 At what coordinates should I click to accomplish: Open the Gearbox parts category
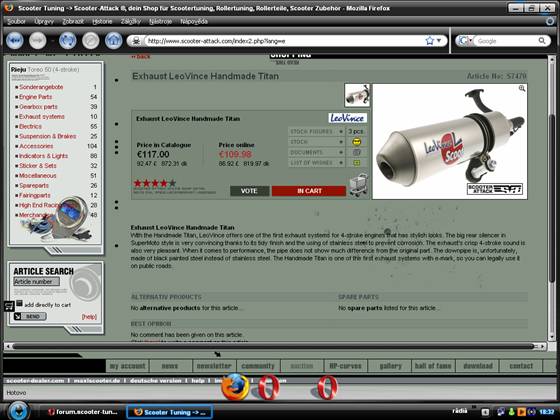pos(38,107)
